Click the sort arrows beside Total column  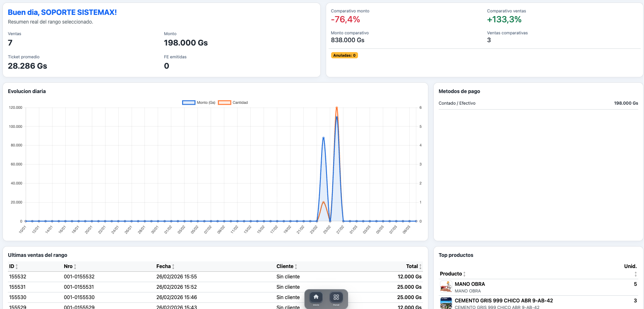point(420,267)
